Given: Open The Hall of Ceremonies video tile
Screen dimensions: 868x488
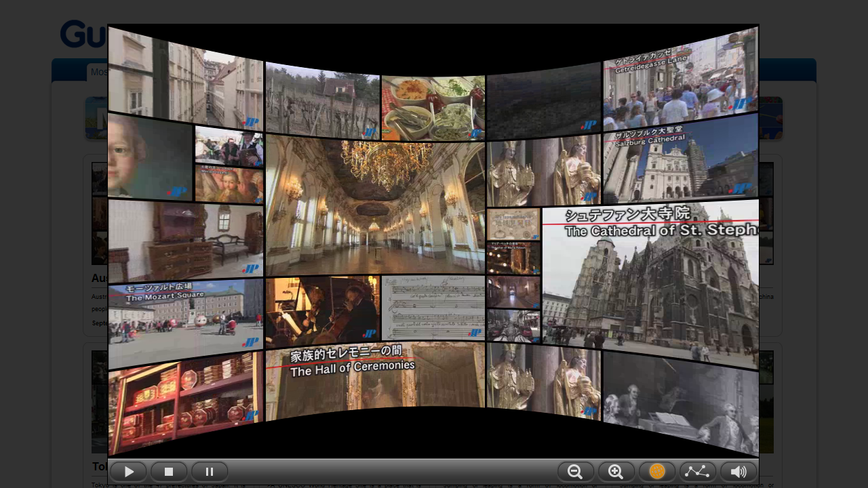Looking at the screenshot, I should [375, 382].
